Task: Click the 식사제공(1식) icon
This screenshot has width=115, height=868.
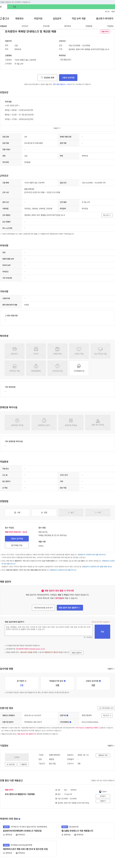Action: click(x=79, y=368)
